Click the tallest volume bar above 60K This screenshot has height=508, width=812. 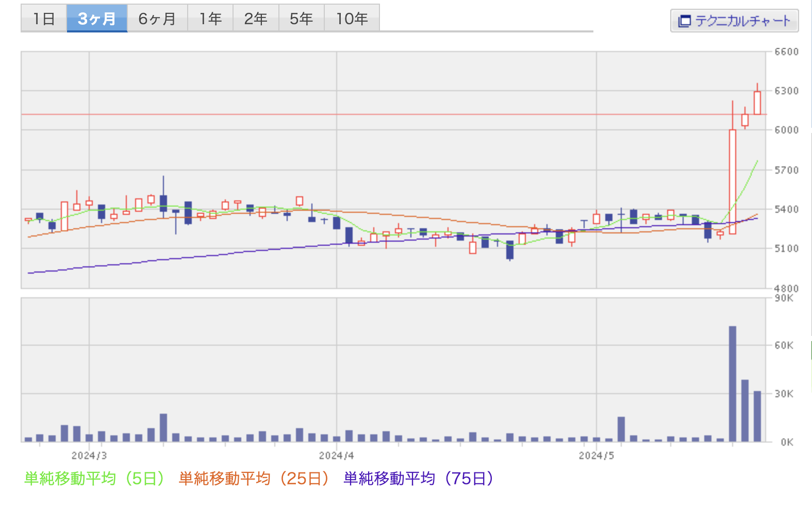tap(733, 384)
